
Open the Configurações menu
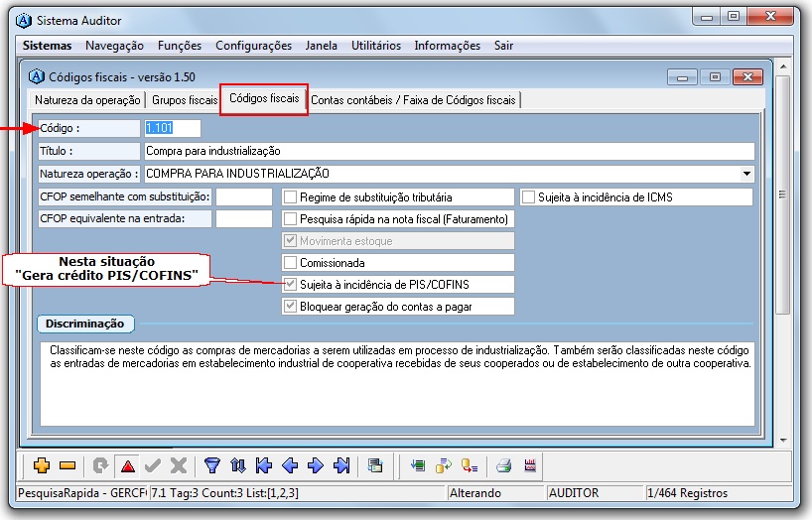254,46
